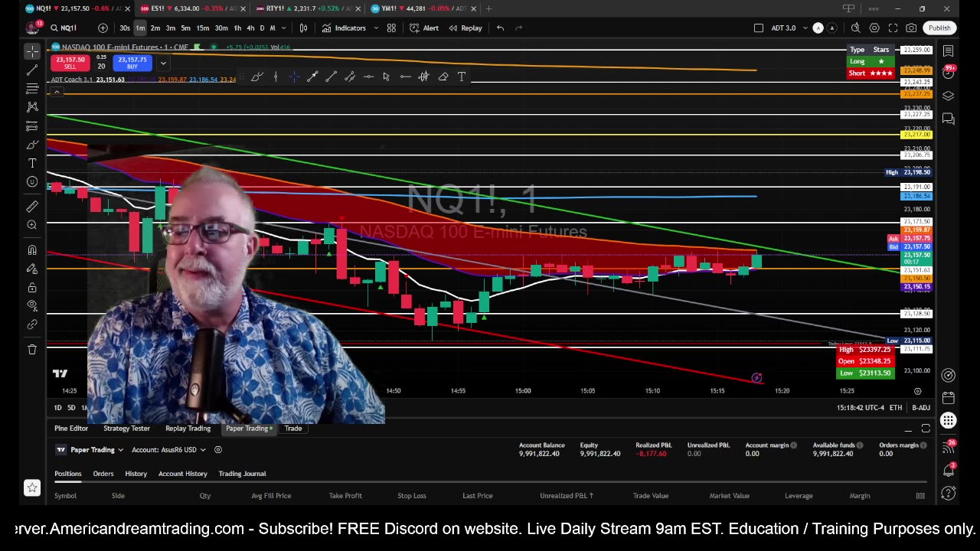Select the trend line tool in left sidebar

32,70
